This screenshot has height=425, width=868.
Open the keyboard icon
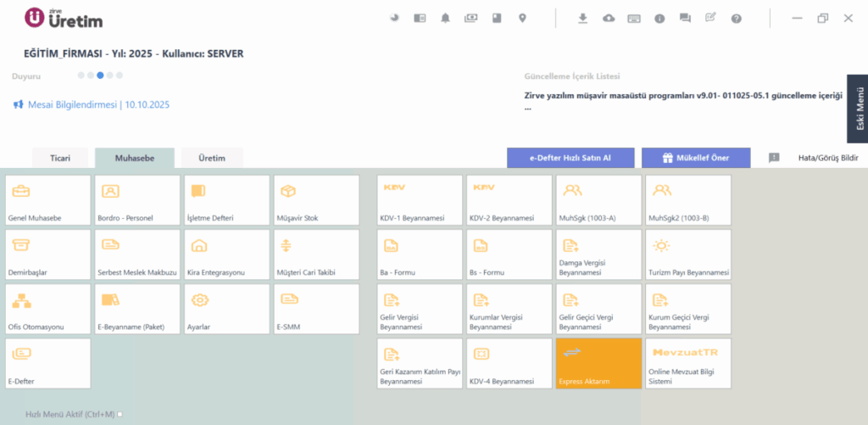point(634,19)
